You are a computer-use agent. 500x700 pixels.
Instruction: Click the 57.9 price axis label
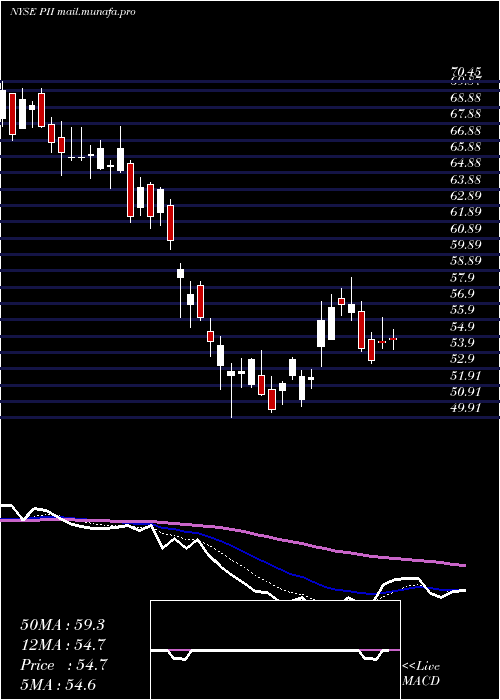462,278
